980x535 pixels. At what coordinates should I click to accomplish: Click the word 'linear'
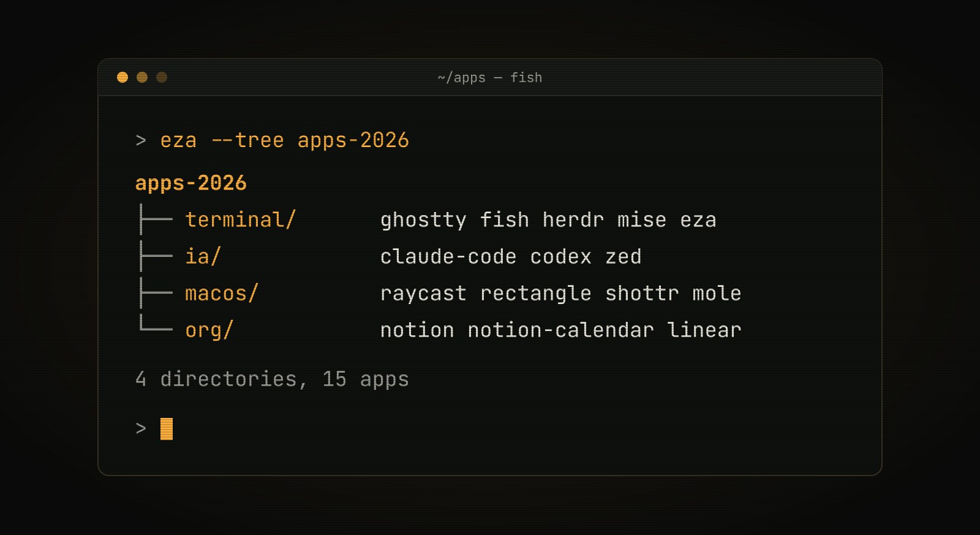(704, 330)
